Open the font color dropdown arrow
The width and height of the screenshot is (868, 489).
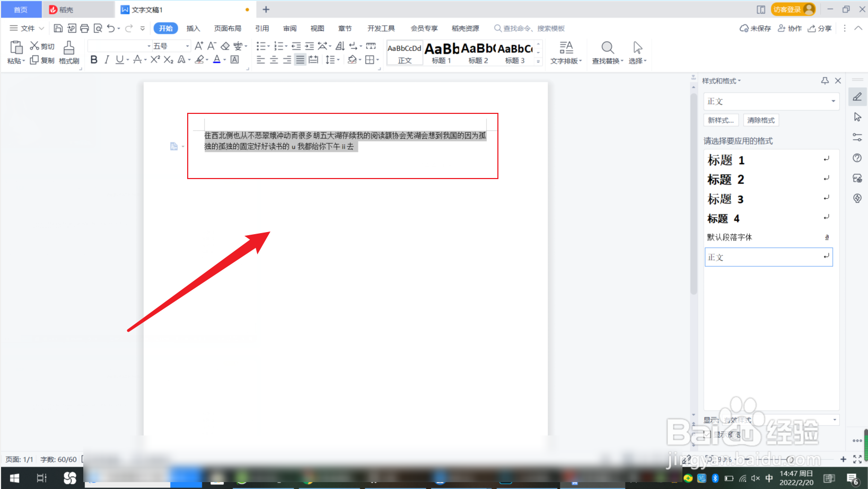[x=225, y=60]
